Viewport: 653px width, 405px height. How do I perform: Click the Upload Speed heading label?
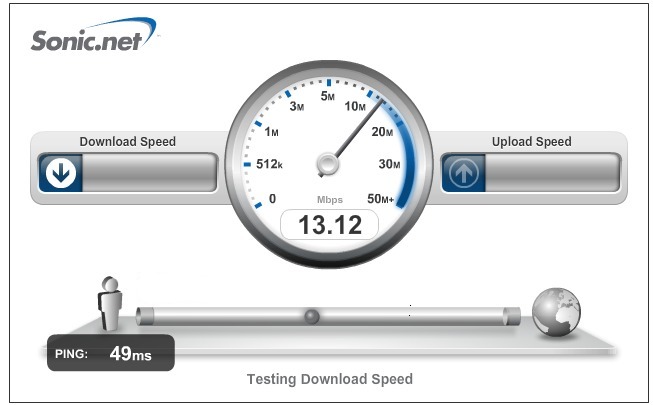tap(532, 142)
